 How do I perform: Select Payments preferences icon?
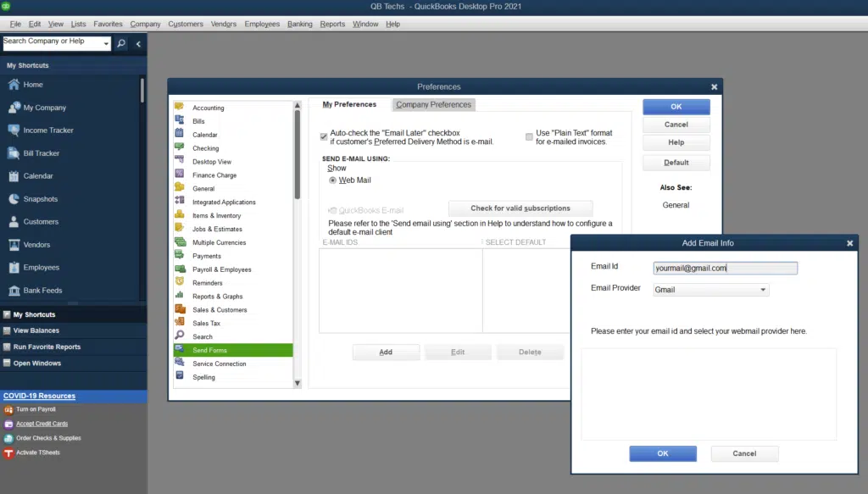pyautogui.click(x=180, y=255)
